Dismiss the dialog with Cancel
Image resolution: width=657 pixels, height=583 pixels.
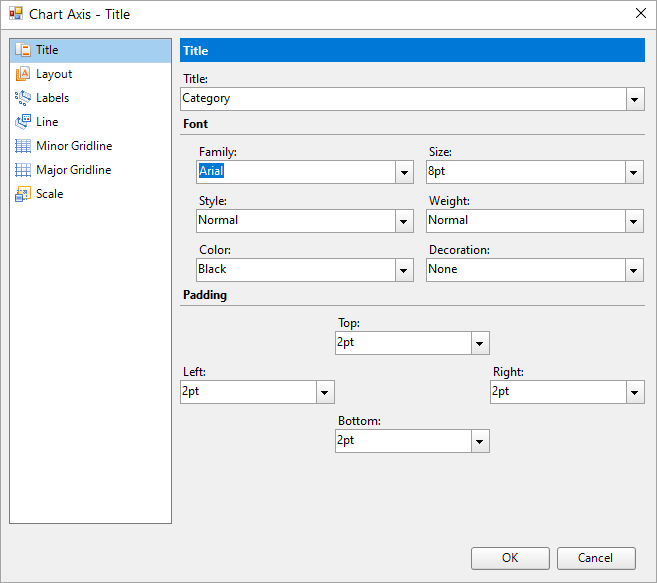click(596, 558)
